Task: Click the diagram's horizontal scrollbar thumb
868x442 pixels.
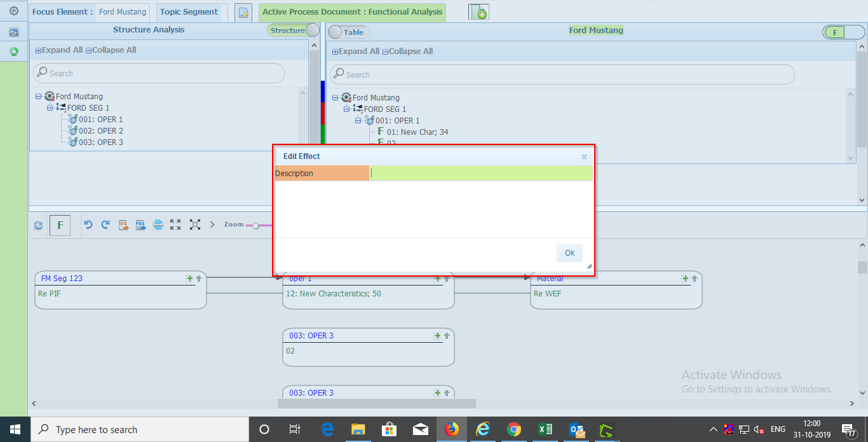Action: point(377,403)
